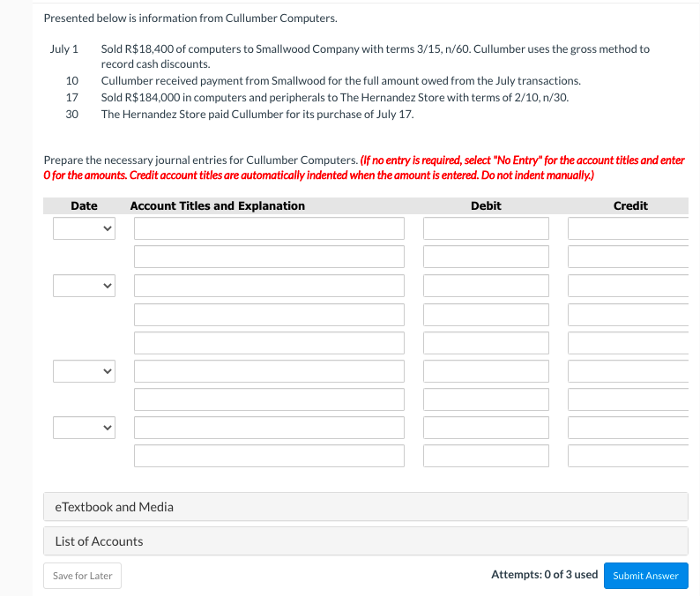This screenshot has height=596, width=700.
Task: Click the fourth row account title field
Action: pos(269,315)
